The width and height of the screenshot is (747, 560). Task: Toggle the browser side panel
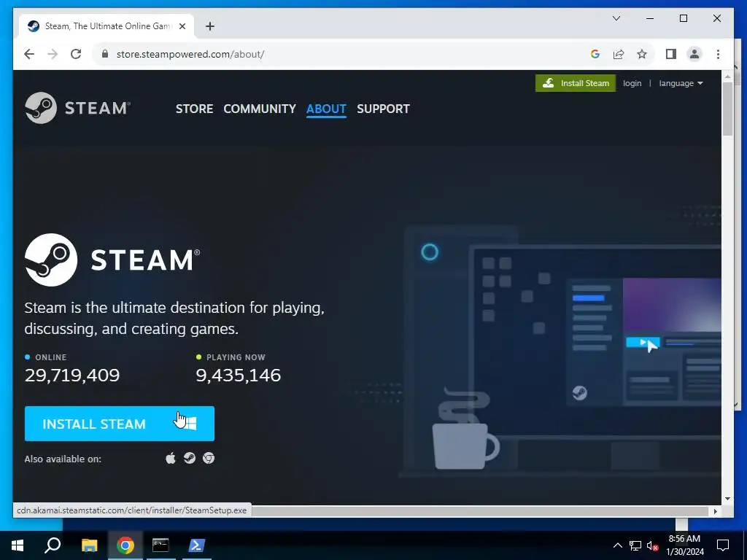click(671, 54)
